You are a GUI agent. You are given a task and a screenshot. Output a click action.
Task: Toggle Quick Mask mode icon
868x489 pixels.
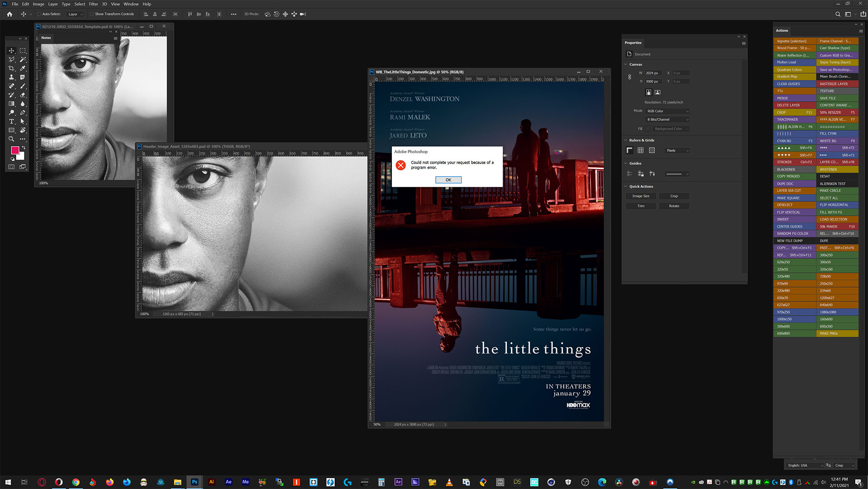pyautogui.click(x=12, y=167)
